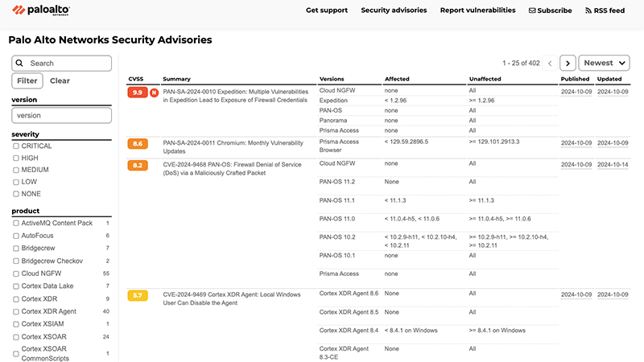
Task: Click the Filter button
Action: click(x=27, y=81)
